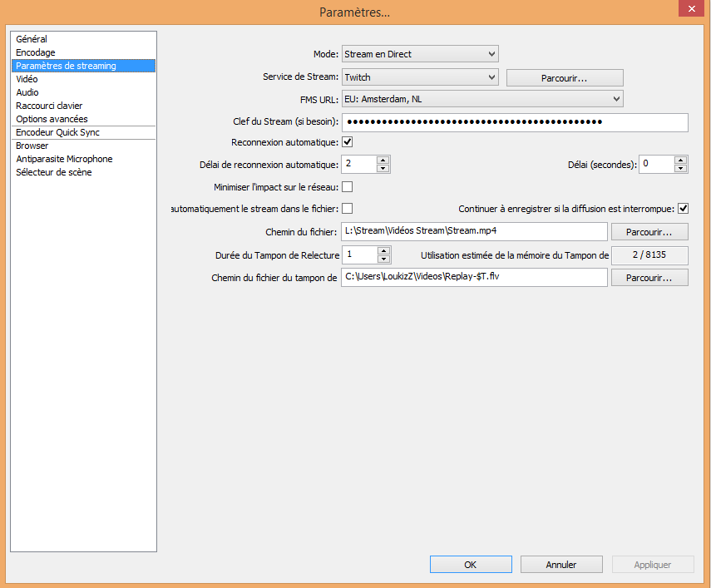711x588 pixels.
Task: Uncheck Continuer à enregistrer si interrompue
Action: [683, 209]
